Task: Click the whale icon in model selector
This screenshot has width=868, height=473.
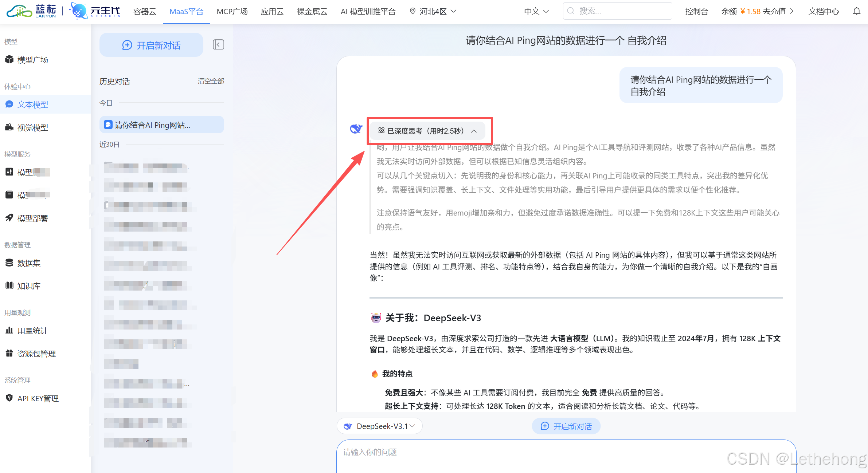Action: (348, 426)
